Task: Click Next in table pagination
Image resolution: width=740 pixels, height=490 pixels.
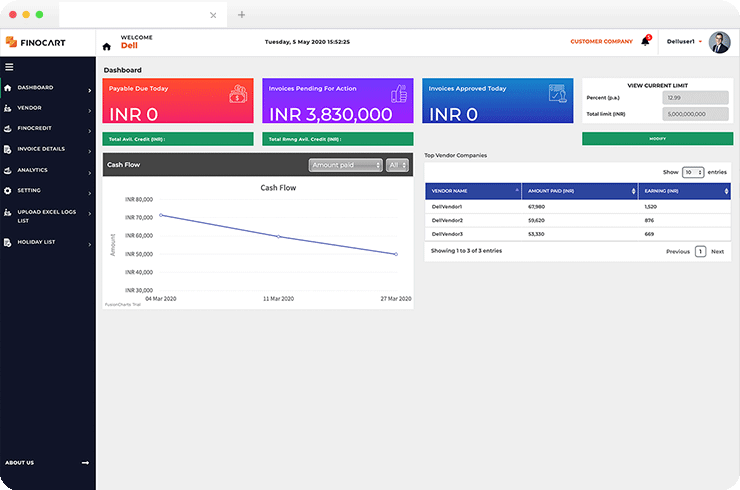Action: [717, 252]
